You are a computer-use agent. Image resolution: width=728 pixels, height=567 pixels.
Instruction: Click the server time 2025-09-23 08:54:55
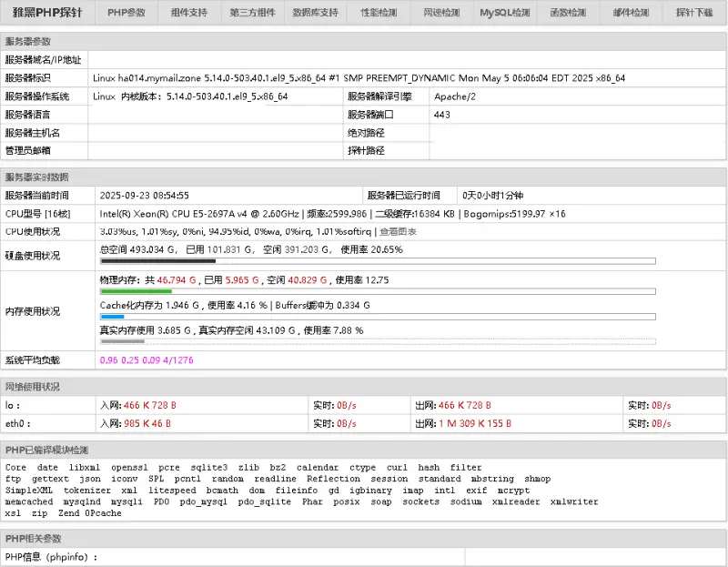click(x=145, y=196)
